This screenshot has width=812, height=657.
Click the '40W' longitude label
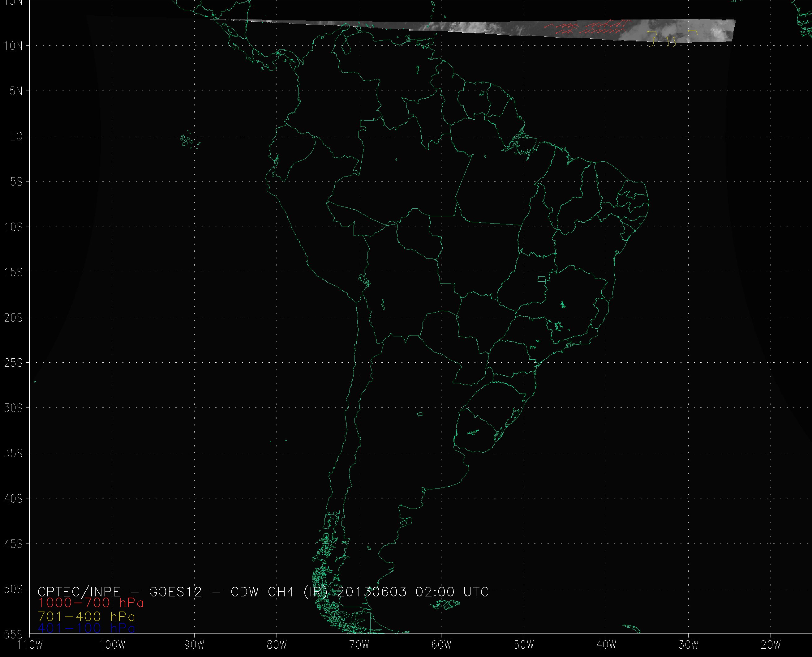pos(606,645)
